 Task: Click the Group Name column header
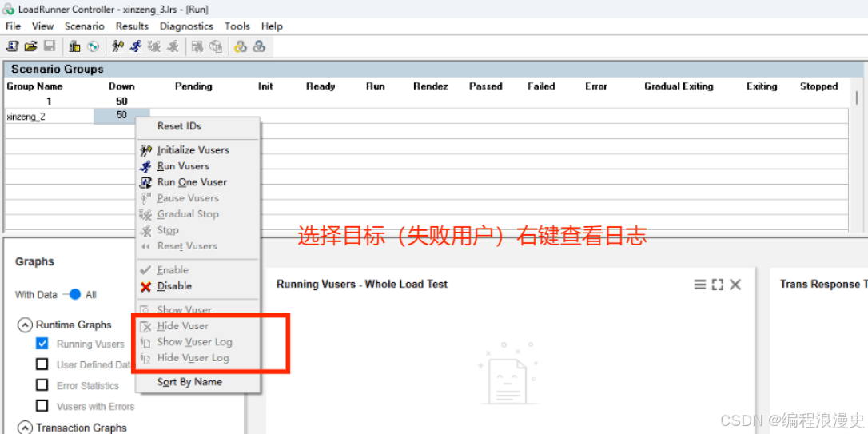[x=34, y=86]
